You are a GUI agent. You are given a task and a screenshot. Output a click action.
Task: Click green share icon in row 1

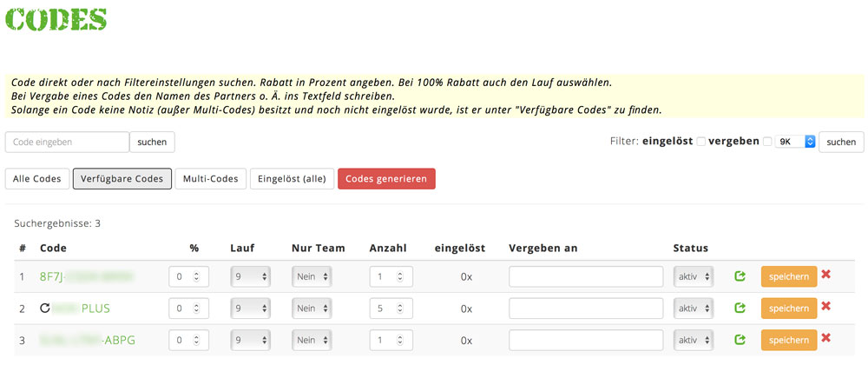click(x=740, y=276)
